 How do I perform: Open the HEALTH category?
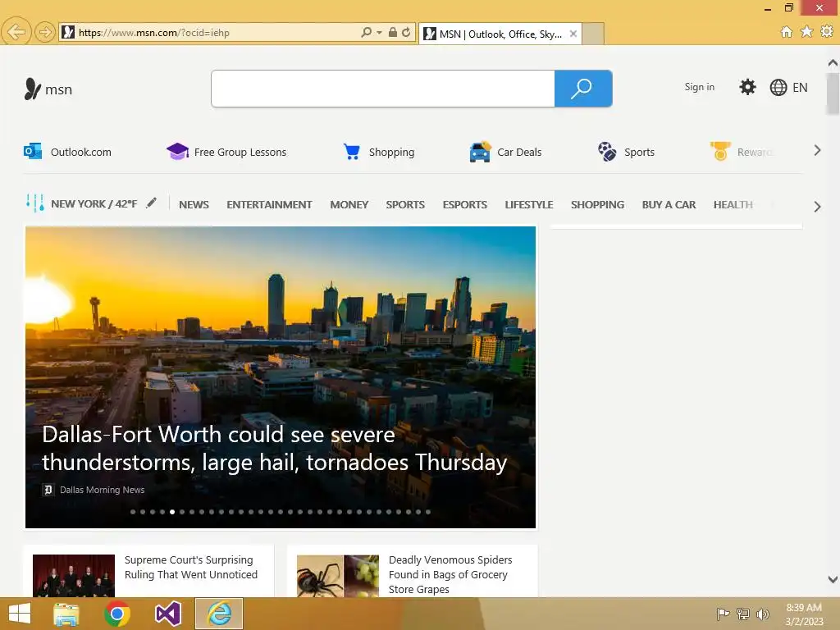733,204
